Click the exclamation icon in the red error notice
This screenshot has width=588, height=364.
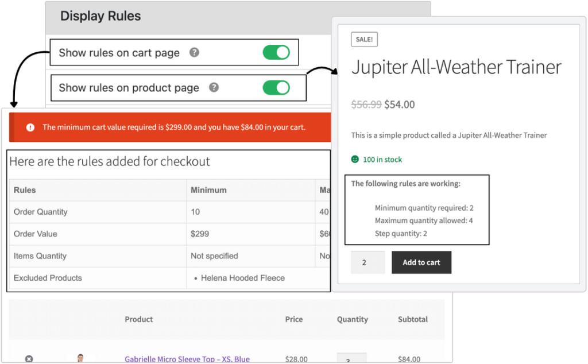pyautogui.click(x=30, y=127)
